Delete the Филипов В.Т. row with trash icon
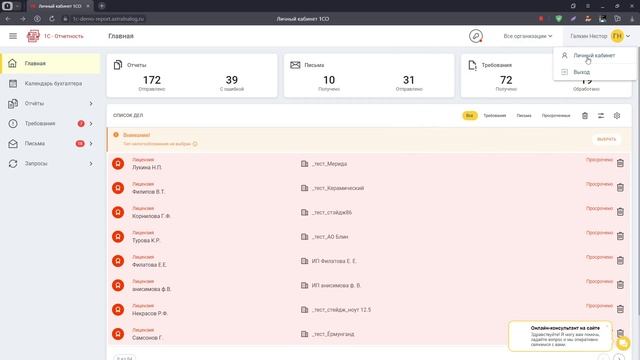Screen dimensions: 640x360 [620, 187]
